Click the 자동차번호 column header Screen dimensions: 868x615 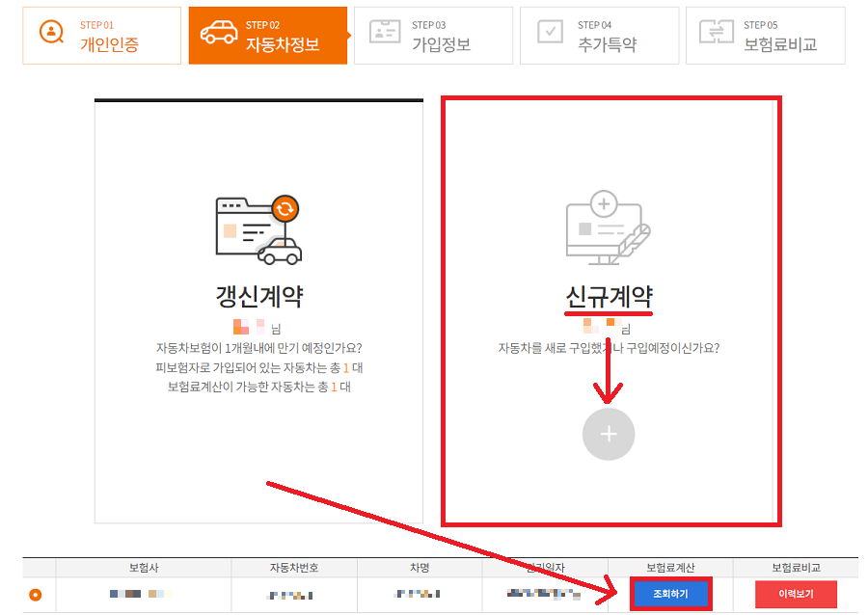[x=294, y=568]
